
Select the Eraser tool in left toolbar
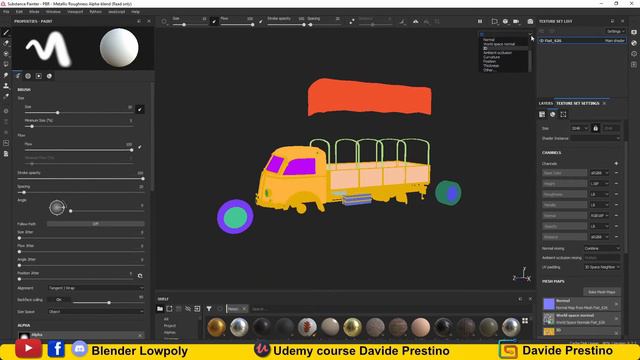pos(6,43)
